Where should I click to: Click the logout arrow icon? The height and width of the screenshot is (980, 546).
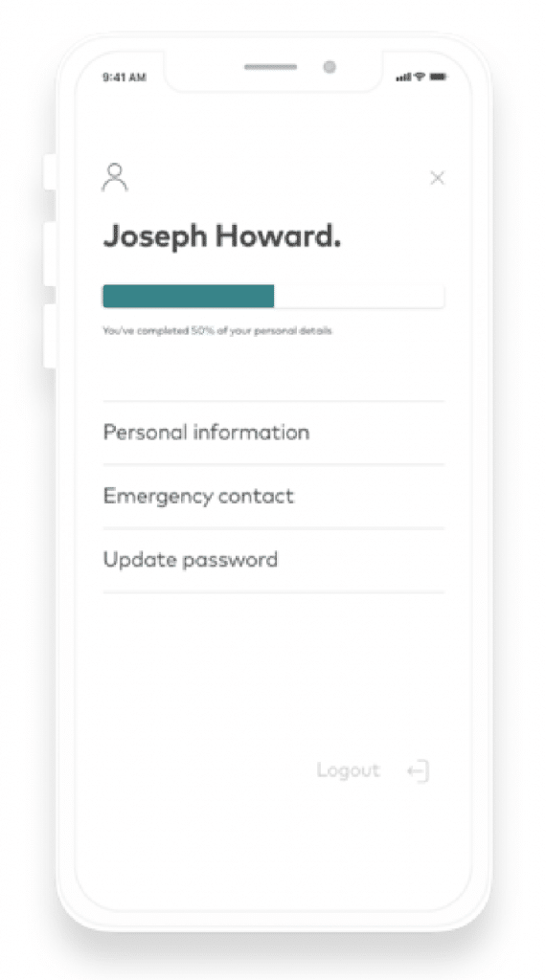[x=419, y=770]
